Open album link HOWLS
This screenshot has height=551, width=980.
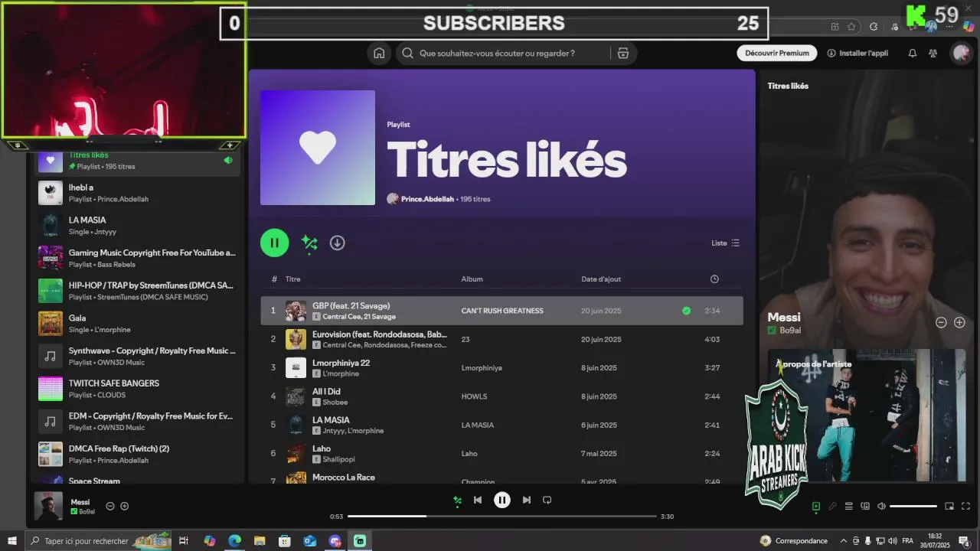point(474,396)
